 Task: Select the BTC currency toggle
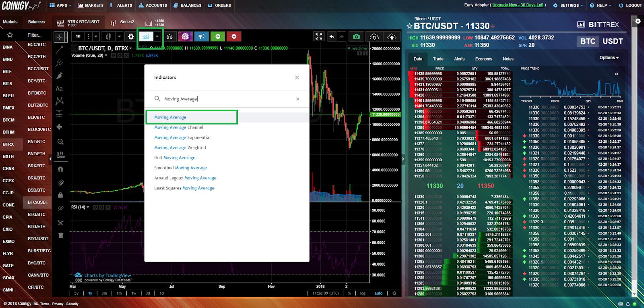click(588, 41)
